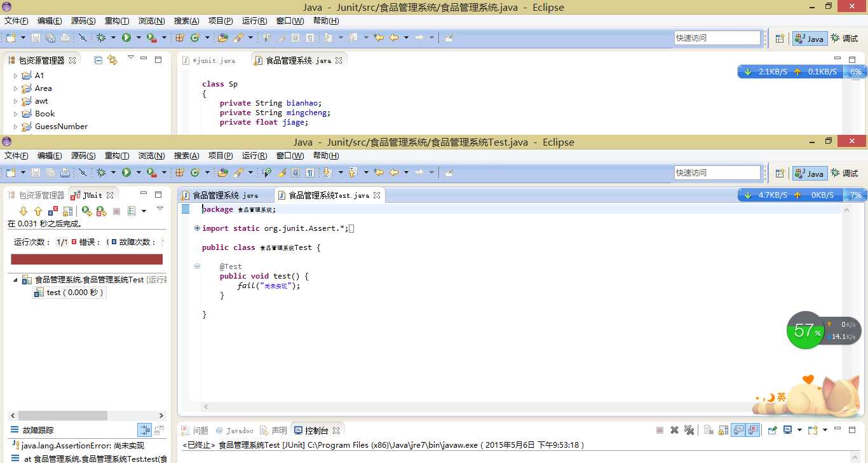This screenshot has width=868, height=463.
Task: Select GuessNumber project in package explorer
Action: click(x=61, y=127)
